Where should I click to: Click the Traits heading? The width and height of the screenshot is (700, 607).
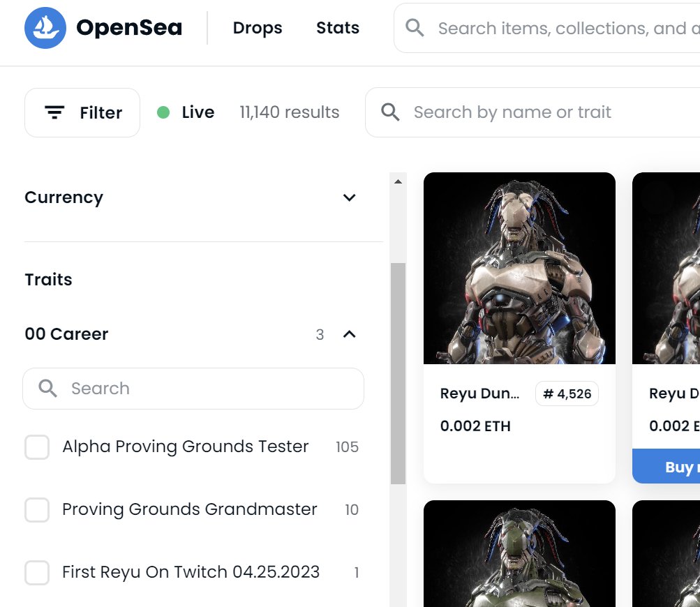(48, 279)
